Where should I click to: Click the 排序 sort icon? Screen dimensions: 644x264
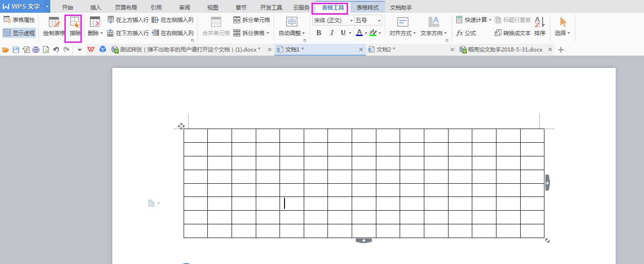[539, 26]
